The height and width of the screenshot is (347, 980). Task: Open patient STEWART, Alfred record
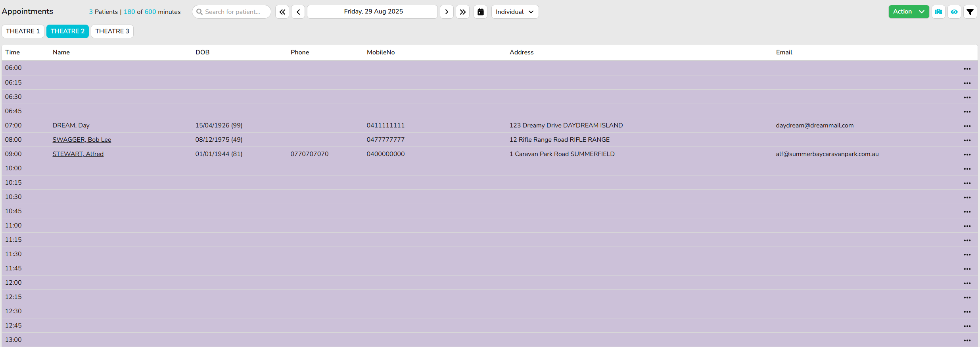click(x=78, y=154)
